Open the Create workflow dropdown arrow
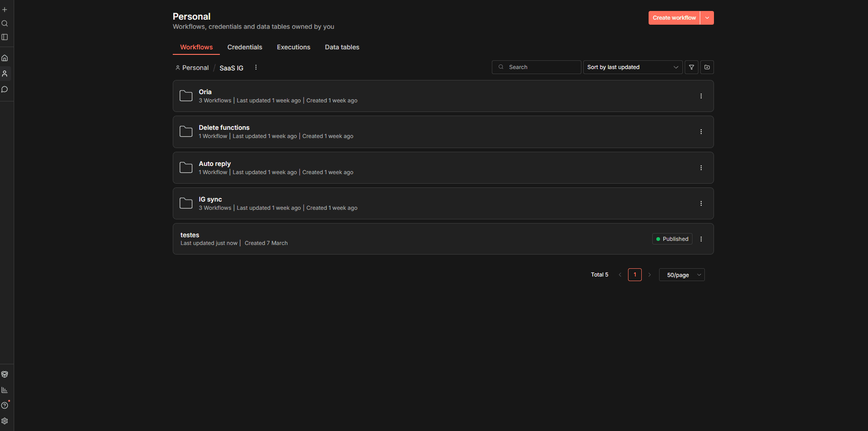This screenshot has width=868, height=431. (x=707, y=18)
